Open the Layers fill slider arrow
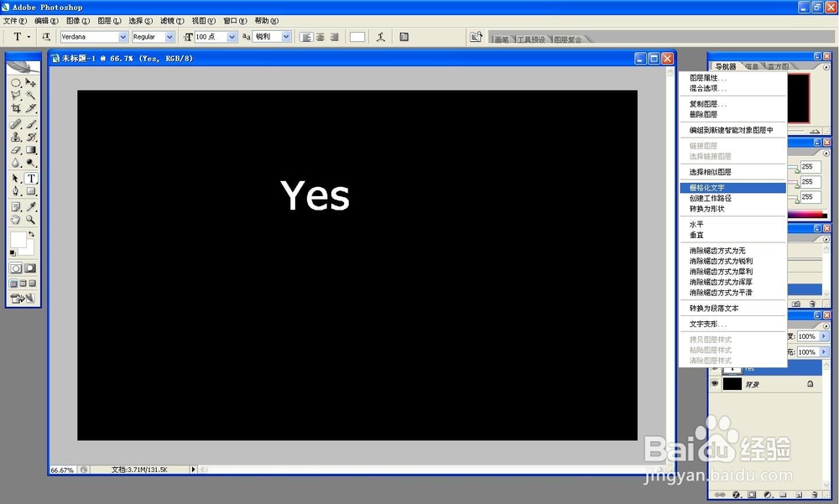 [824, 351]
